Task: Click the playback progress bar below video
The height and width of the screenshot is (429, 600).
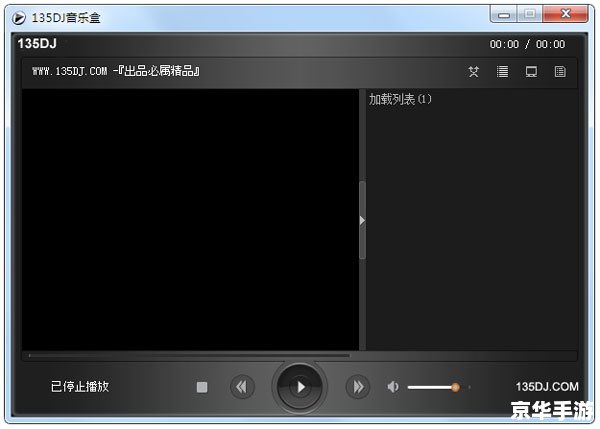Action: point(190,355)
